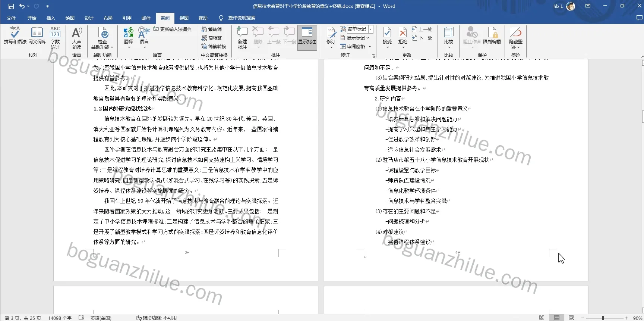Convert text to Traditional Chinese (繁转简)
The height and width of the screenshot is (321, 644).
coord(212,29)
